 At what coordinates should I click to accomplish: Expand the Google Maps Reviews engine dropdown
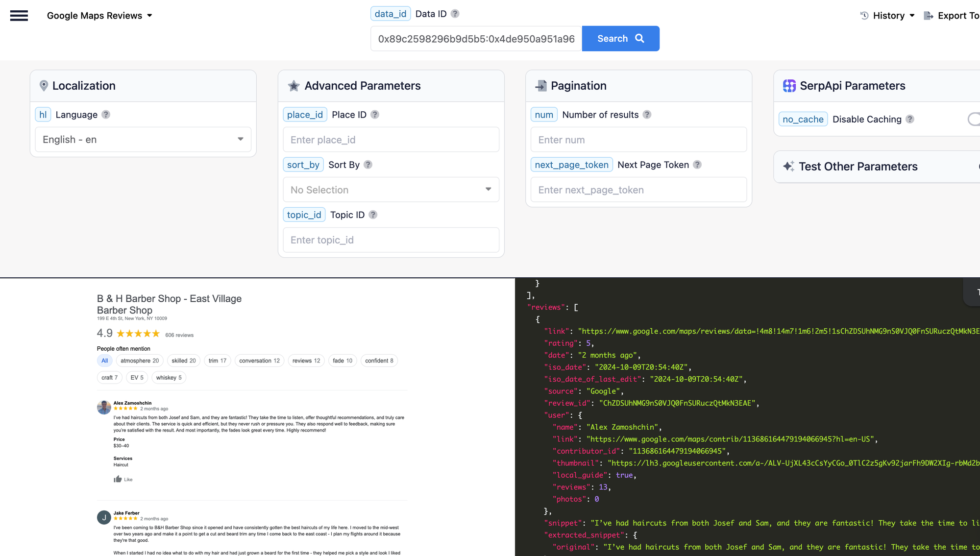tap(99, 16)
